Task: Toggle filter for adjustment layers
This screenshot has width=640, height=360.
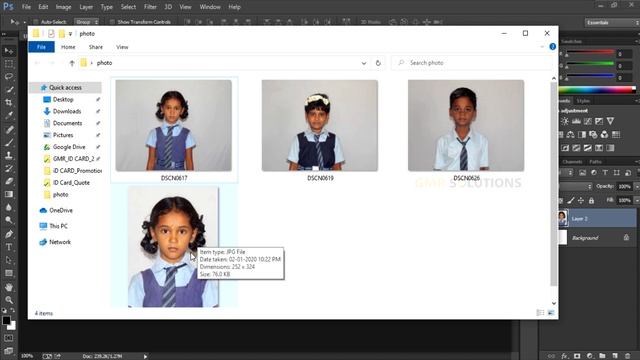Action: click(594, 173)
